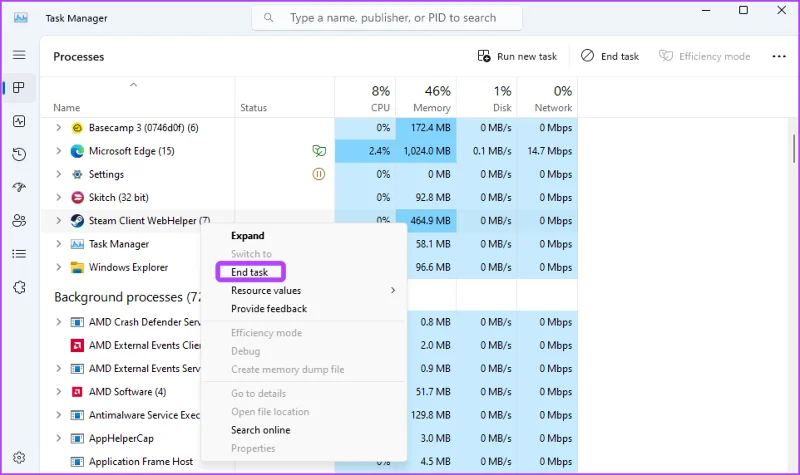800x475 pixels.
Task: Click the Microsoft Edge app icon
Action: click(77, 151)
